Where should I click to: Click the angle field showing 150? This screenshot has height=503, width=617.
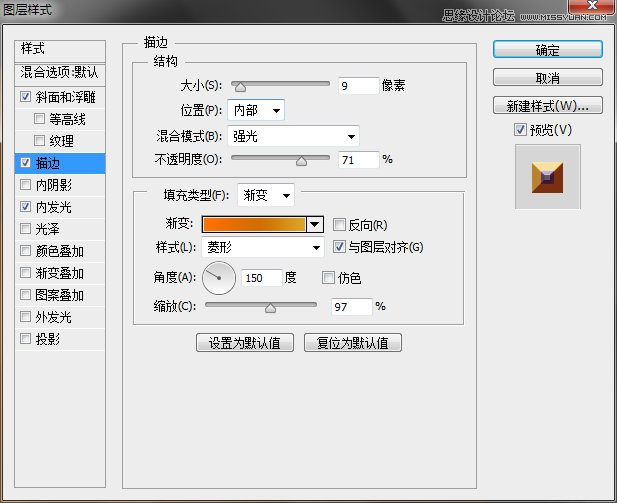point(262,278)
